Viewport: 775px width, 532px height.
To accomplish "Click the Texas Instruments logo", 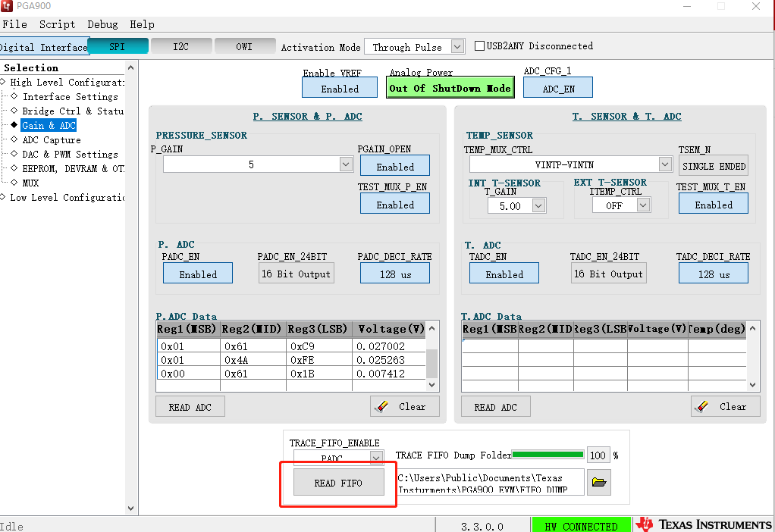I will click(704, 524).
